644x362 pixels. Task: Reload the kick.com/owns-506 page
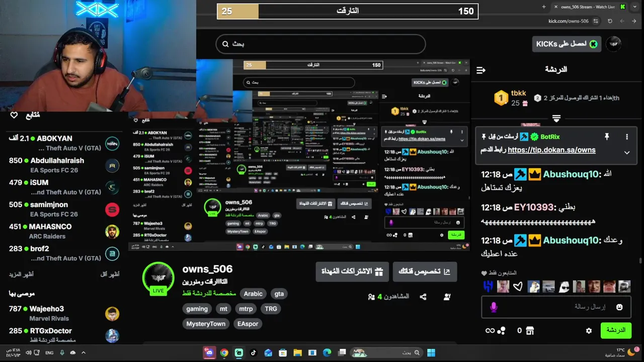pyautogui.click(x=610, y=21)
